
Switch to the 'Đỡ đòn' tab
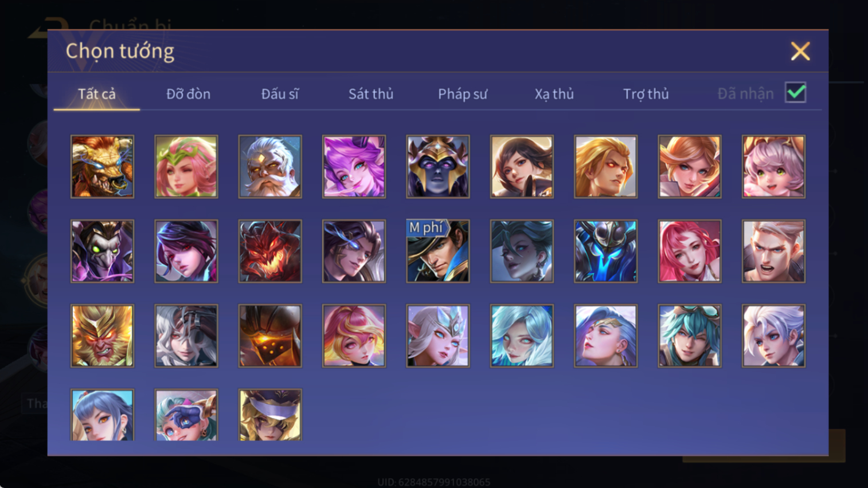pyautogui.click(x=188, y=94)
